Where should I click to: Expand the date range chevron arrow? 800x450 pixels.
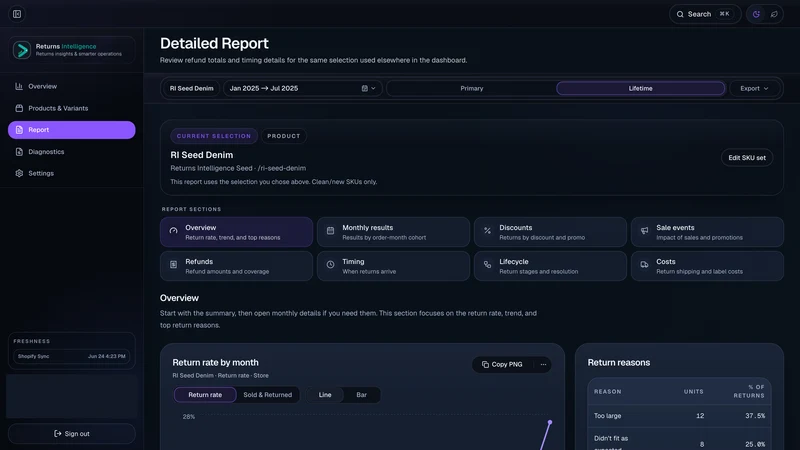click(x=373, y=88)
